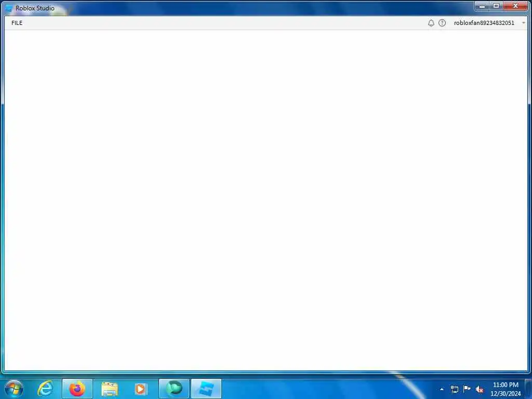The width and height of the screenshot is (532, 399).
Task: Click the Roblox Studio title bar icon
Action: tap(9, 8)
